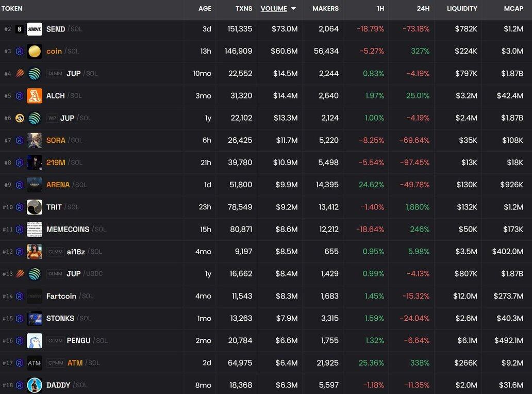
Task: Click the orange ALCH token logo
Action: pyautogui.click(x=35, y=96)
